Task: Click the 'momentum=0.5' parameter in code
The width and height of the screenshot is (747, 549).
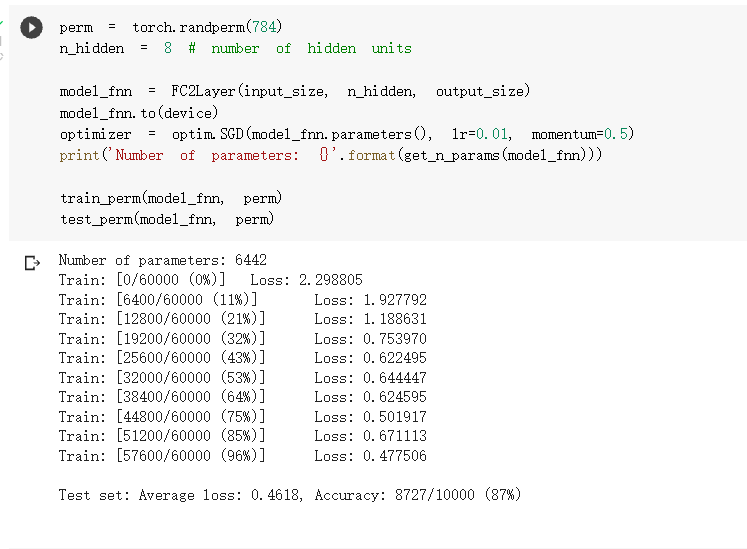Action: click(x=582, y=134)
